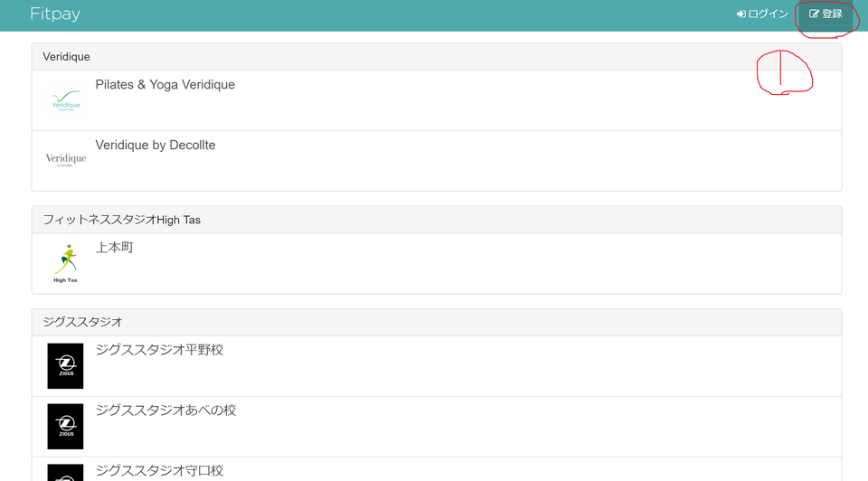
Task: Select the フィットネススタジオHigh Tas header
Action: click(437, 220)
